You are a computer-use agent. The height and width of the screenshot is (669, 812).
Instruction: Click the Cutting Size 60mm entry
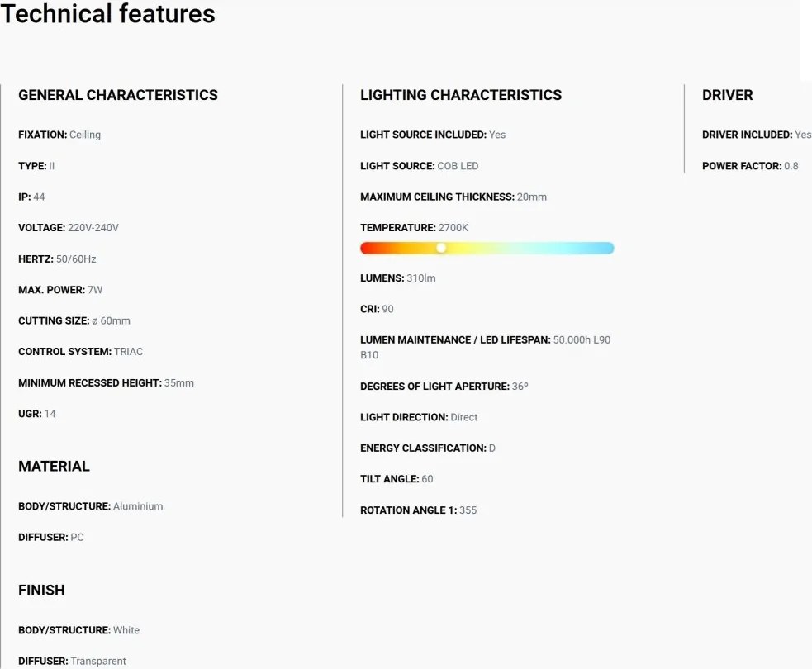pyautogui.click(x=74, y=320)
